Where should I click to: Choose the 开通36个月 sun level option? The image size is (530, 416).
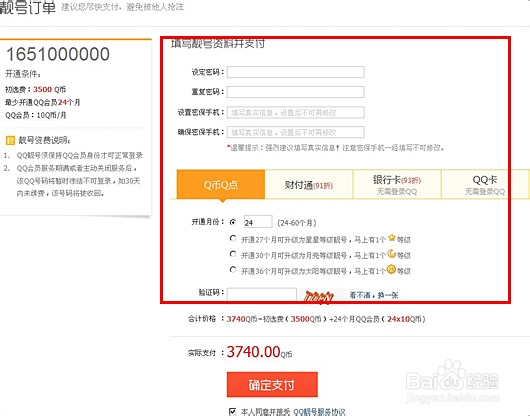(x=233, y=269)
